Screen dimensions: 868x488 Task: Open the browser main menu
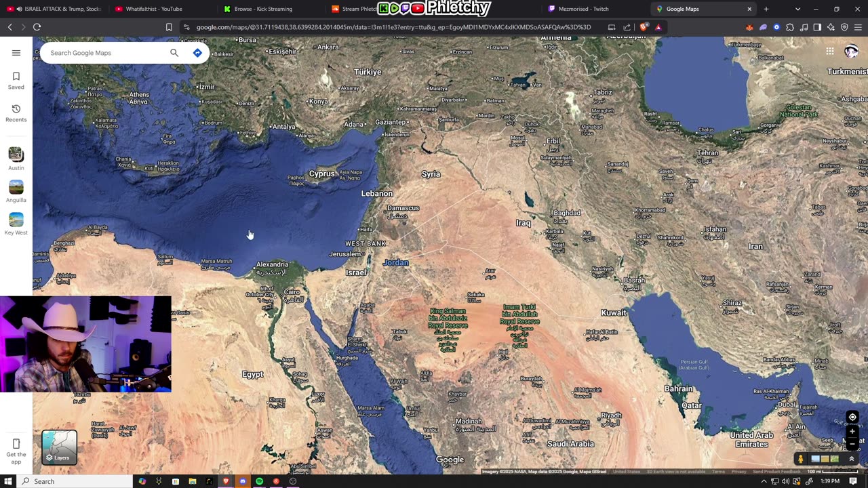point(858,27)
